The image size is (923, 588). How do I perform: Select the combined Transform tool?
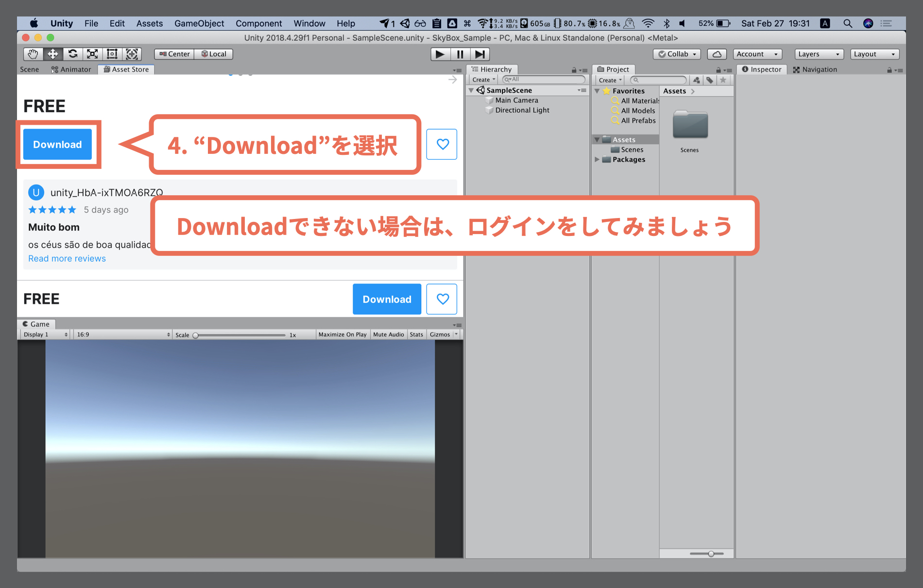click(132, 54)
